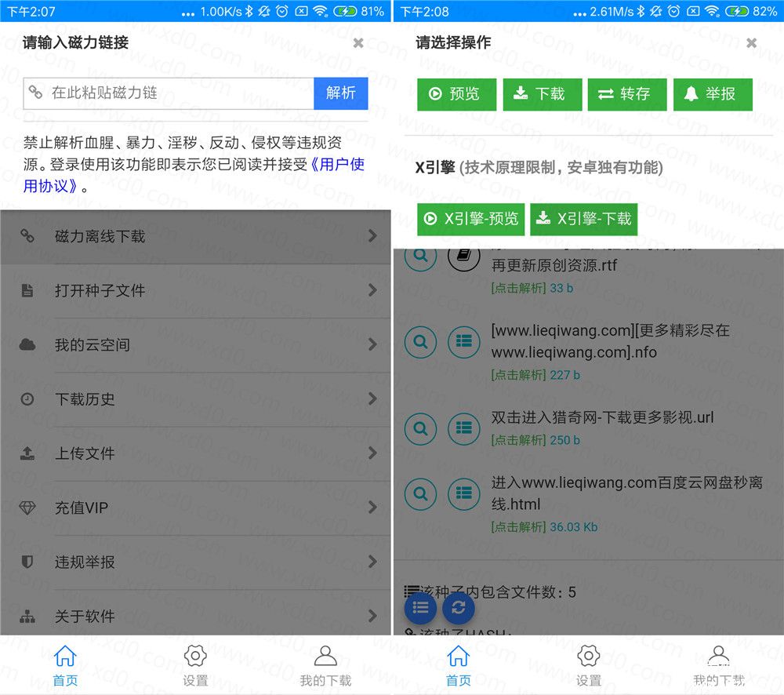The height and width of the screenshot is (695, 784).
Task: Open the 设置 tab on the left screen
Action: (195, 665)
